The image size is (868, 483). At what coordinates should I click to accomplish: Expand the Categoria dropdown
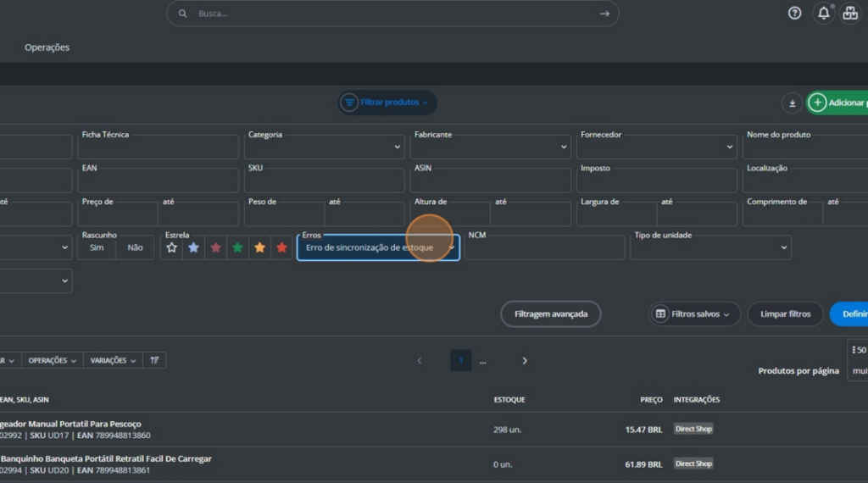coord(325,147)
